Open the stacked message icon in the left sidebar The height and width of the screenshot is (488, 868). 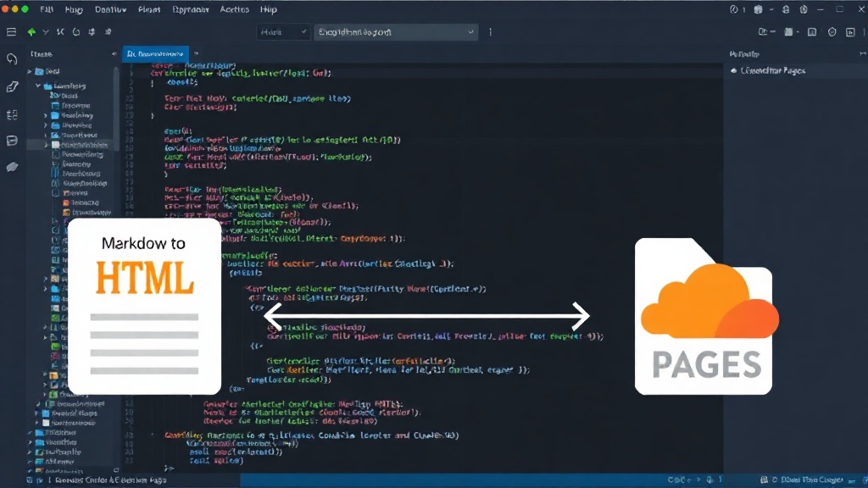click(12, 141)
